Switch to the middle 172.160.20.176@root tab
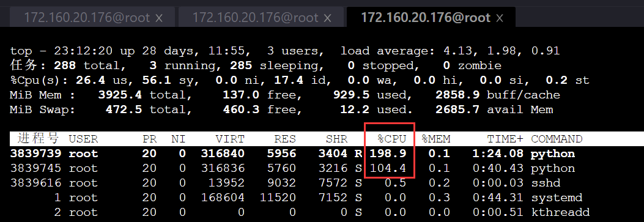This screenshot has height=222, width=644. 261,17
